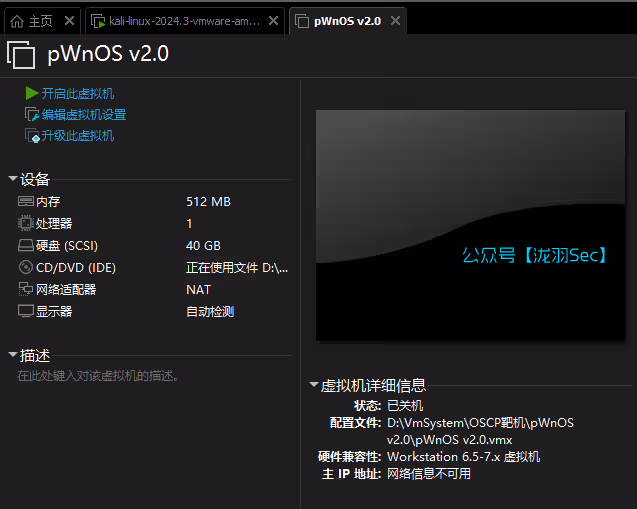637x509 pixels.
Task: Collapse the 描述 description section
Action: click(13, 355)
